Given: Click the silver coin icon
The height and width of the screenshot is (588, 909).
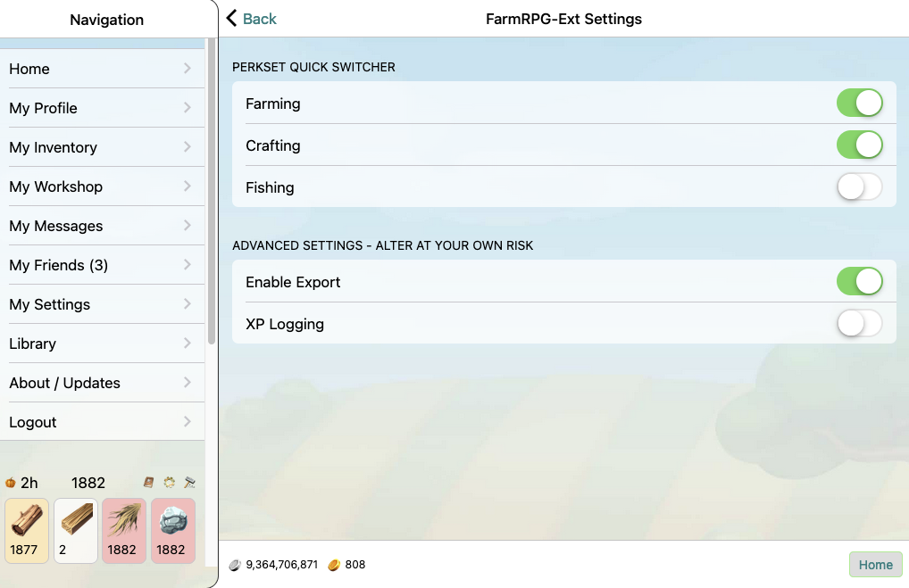Looking at the screenshot, I should (x=235, y=565).
